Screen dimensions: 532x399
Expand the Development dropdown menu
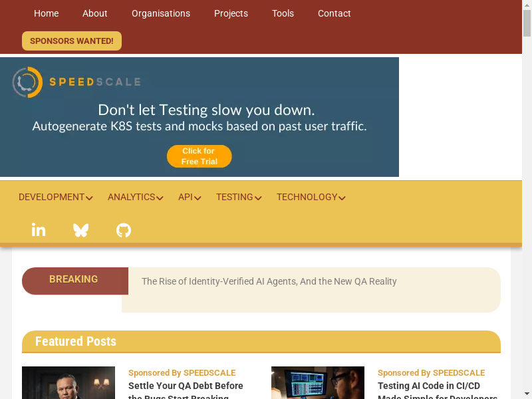point(55,198)
